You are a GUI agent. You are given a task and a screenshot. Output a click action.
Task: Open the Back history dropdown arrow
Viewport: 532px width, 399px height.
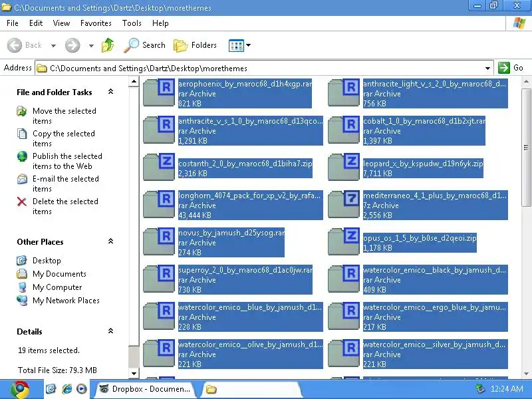[x=53, y=45]
